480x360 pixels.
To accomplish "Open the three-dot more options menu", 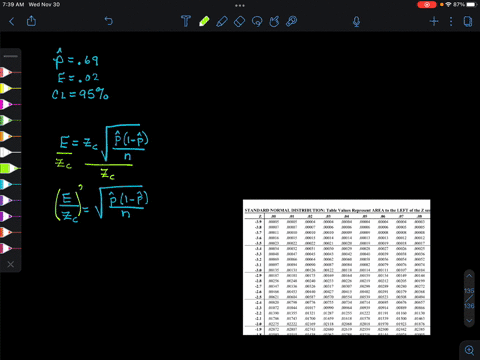I will [x=451, y=21].
